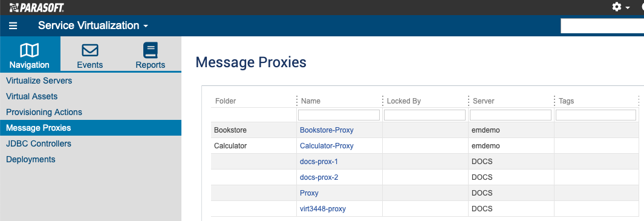Open the Calculator-Proxy link
The height and width of the screenshot is (221, 644).
click(x=327, y=146)
